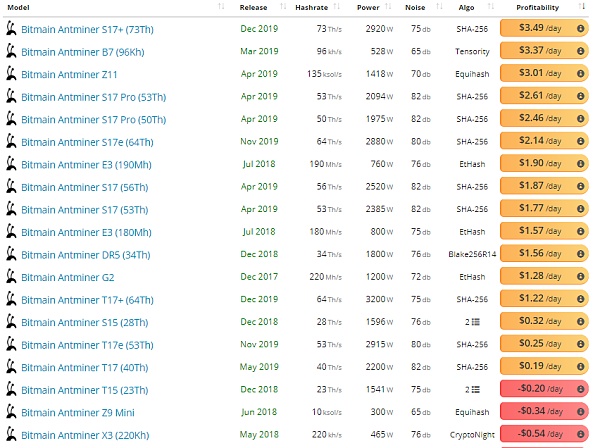Click the Bitmain logo icon beside Antminer Z9 Mini
The height and width of the screenshot is (448, 600).
click(x=11, y=412)
